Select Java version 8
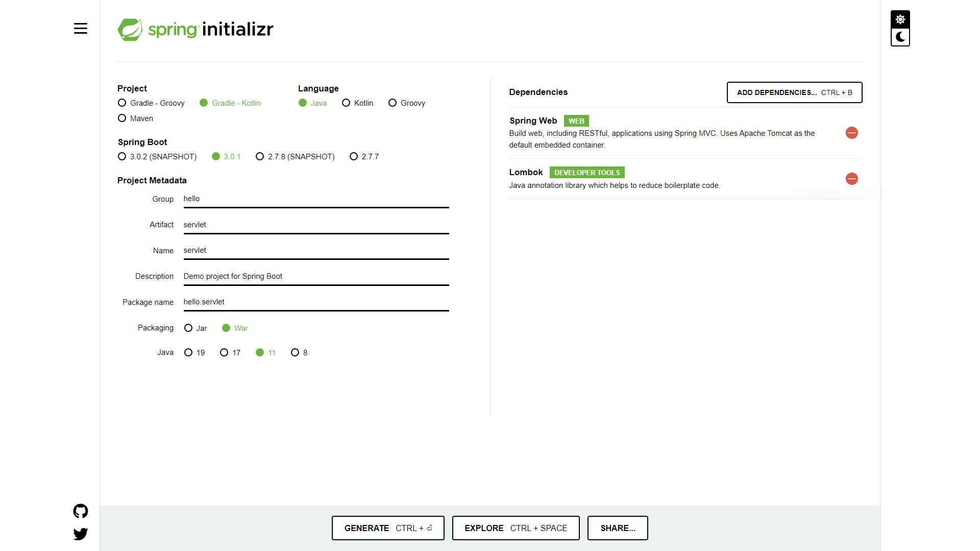Viewport: 980px width, 551px height. point(299,353)
